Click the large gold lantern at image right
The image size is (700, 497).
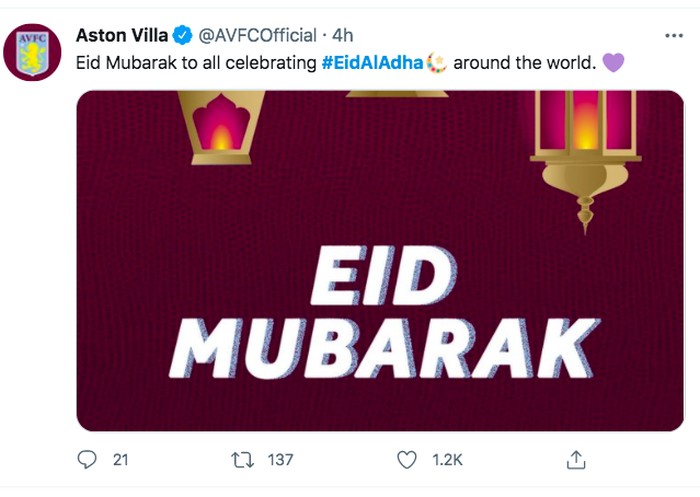click(584, 150)
